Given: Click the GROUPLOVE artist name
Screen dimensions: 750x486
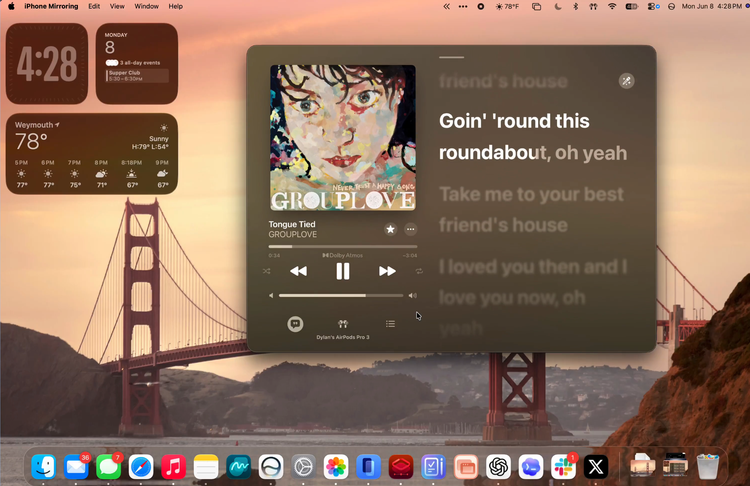Looking at the screenshot, I should pyautogui.click(x=292, y=234).
